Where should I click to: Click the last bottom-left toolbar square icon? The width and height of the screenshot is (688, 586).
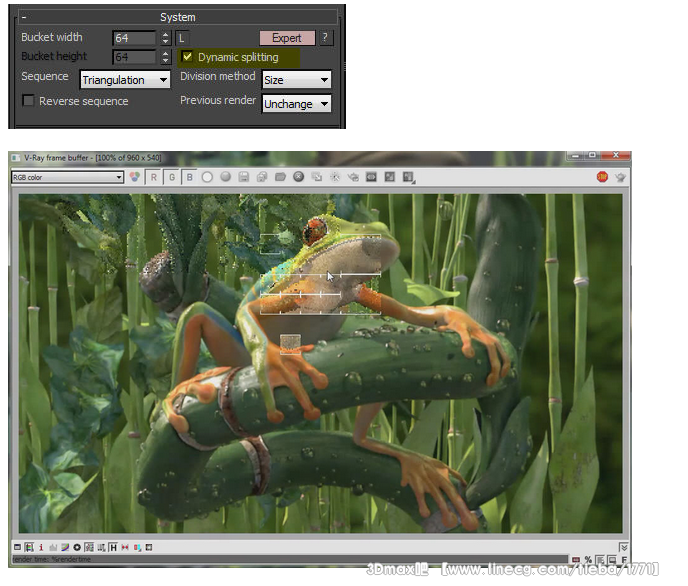tap(149, 547)
